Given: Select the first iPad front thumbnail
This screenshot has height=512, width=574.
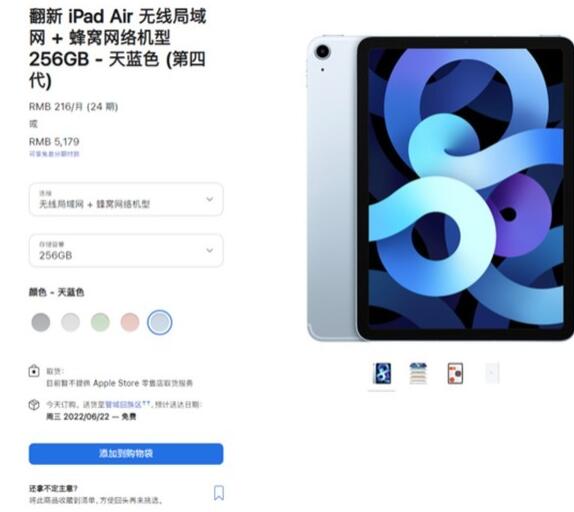Looking at the screenshot, I should click(x=382, y=373).
